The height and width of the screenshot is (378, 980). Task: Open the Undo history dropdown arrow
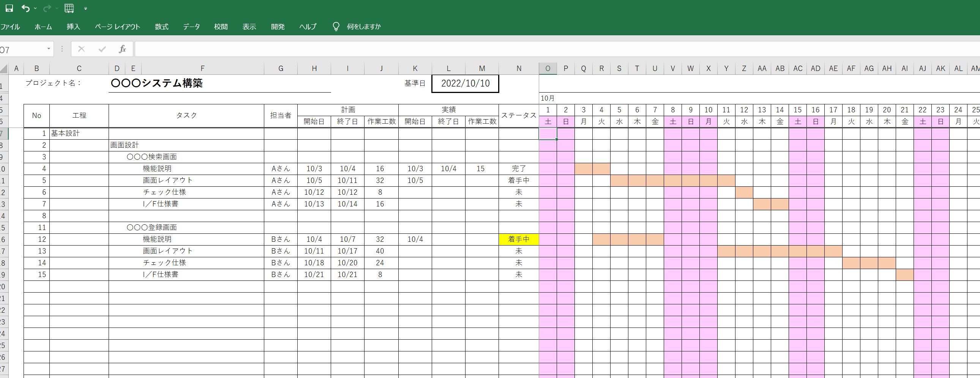click(x=35, y=8)
